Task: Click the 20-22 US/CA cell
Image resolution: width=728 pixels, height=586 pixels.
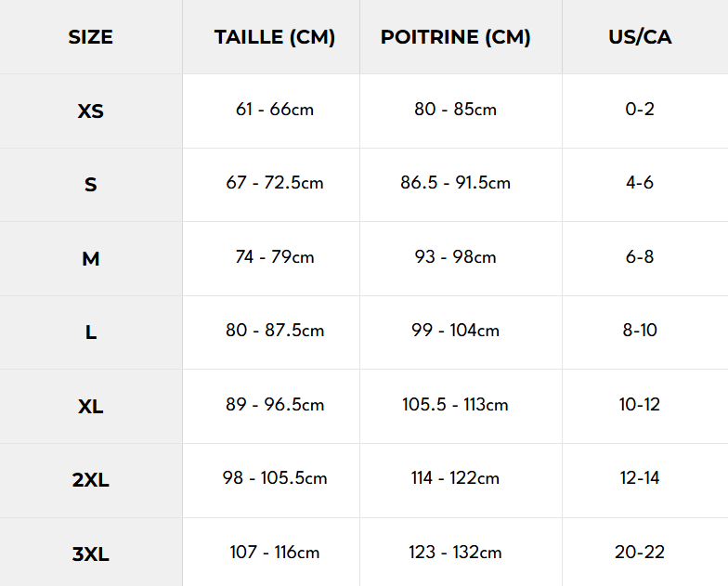Action: pyautogui.click(x=640, y=553)
